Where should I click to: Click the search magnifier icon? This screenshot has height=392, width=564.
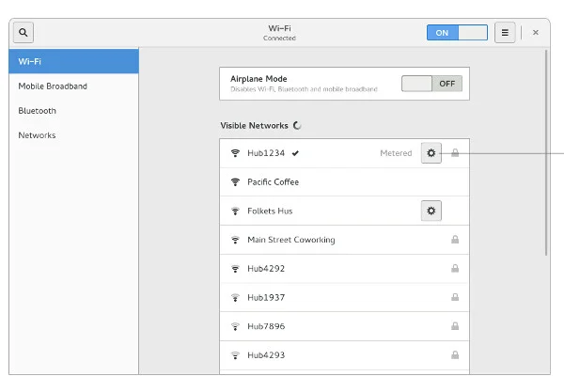pyautogui.click(x=23, y=32)
